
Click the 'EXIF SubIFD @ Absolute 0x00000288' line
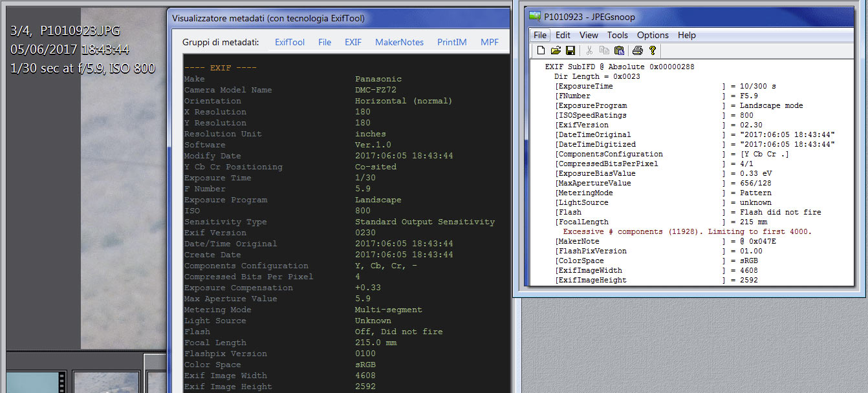(x=620, y=67)
